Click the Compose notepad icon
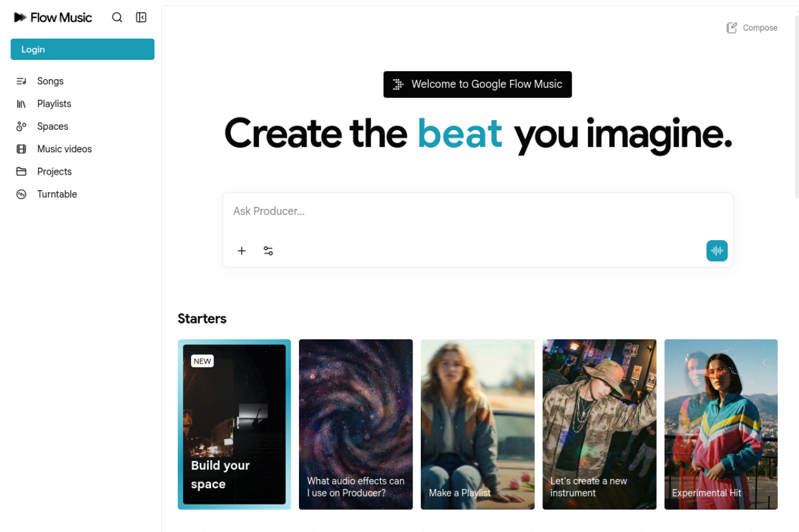 [732, 27]
